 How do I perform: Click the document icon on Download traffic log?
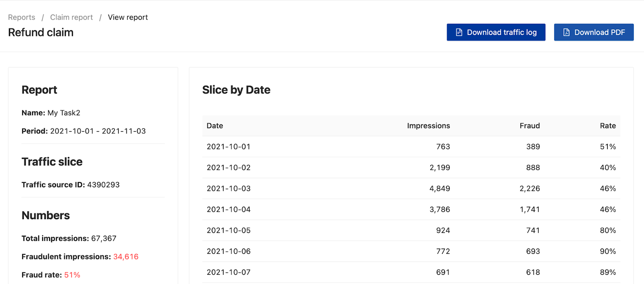[x=459, y=32]
